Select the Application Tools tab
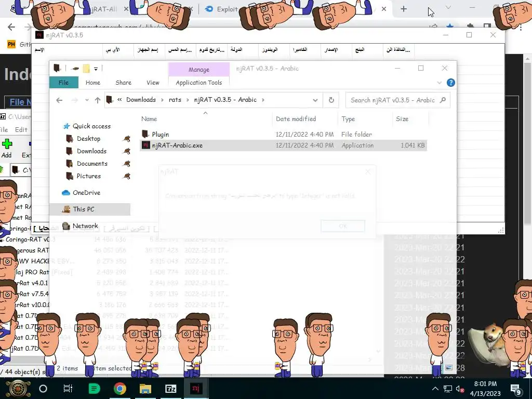Viewport: 532px width, 399px height. pyautogui.click(x=199, y=83)
